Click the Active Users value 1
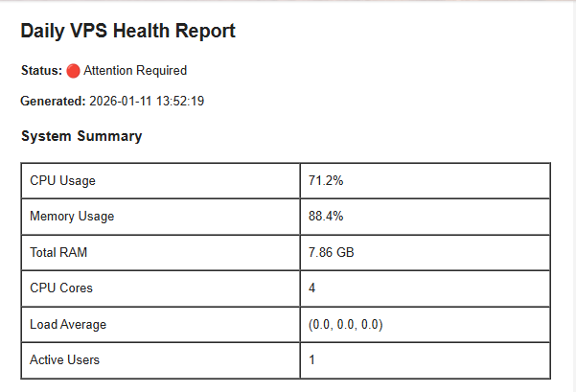 tap(312, 360)
